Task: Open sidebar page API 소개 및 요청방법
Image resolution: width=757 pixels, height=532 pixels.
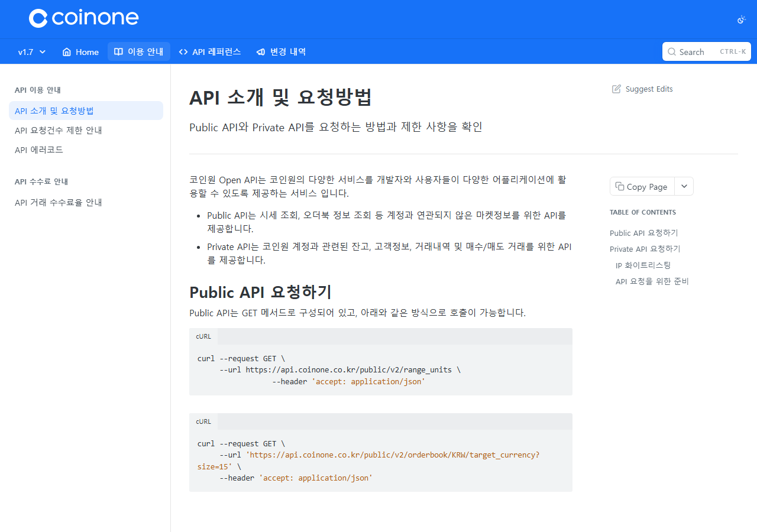Action: [86, 111]
